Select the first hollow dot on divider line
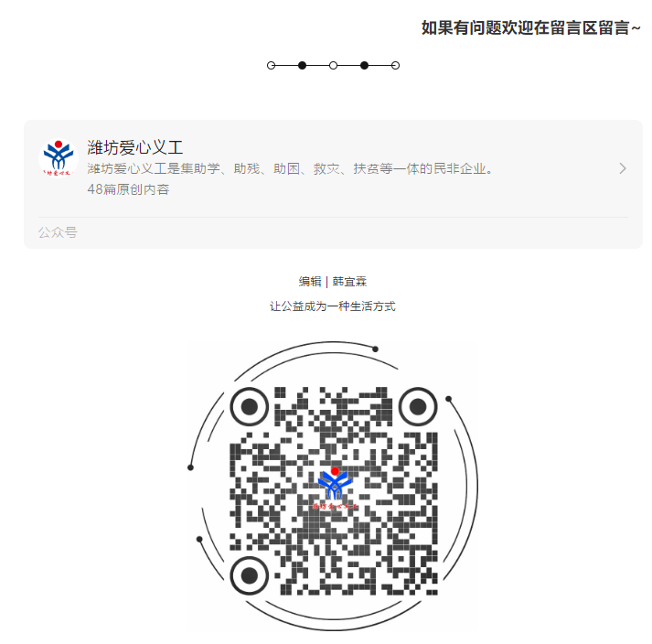The height and width of the screenshot is (644, 652). point(271,65)
